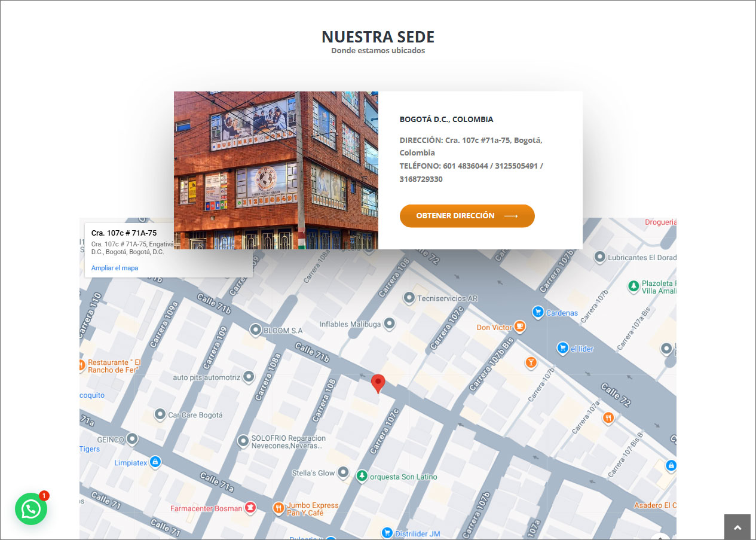Click the Distrilider JM store marker

[387, 533]
